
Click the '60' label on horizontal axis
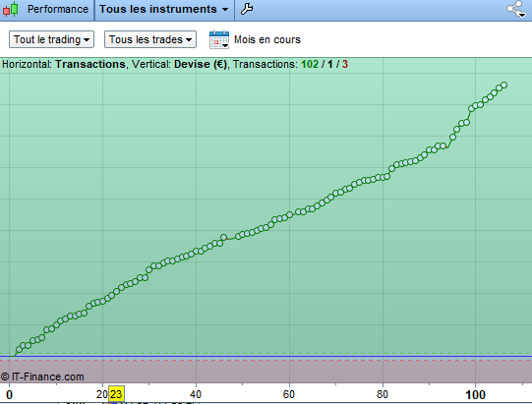[289, 394]
